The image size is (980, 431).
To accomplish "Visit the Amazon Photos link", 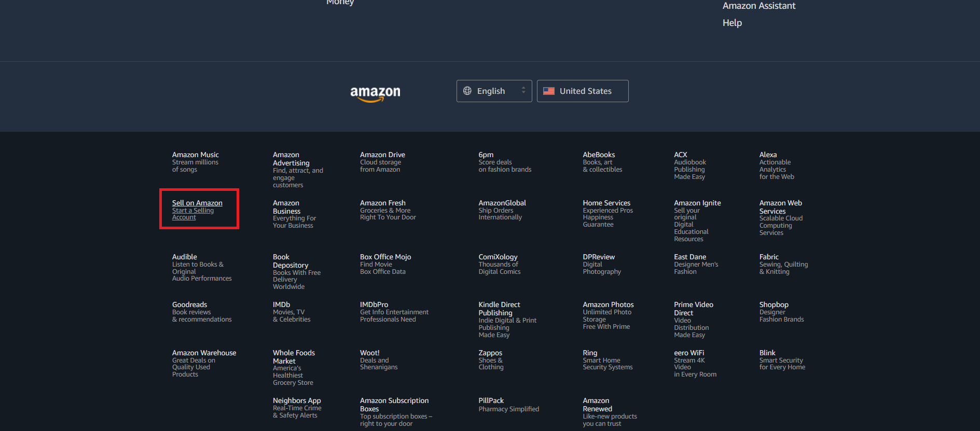I will [x=608, y=315].
